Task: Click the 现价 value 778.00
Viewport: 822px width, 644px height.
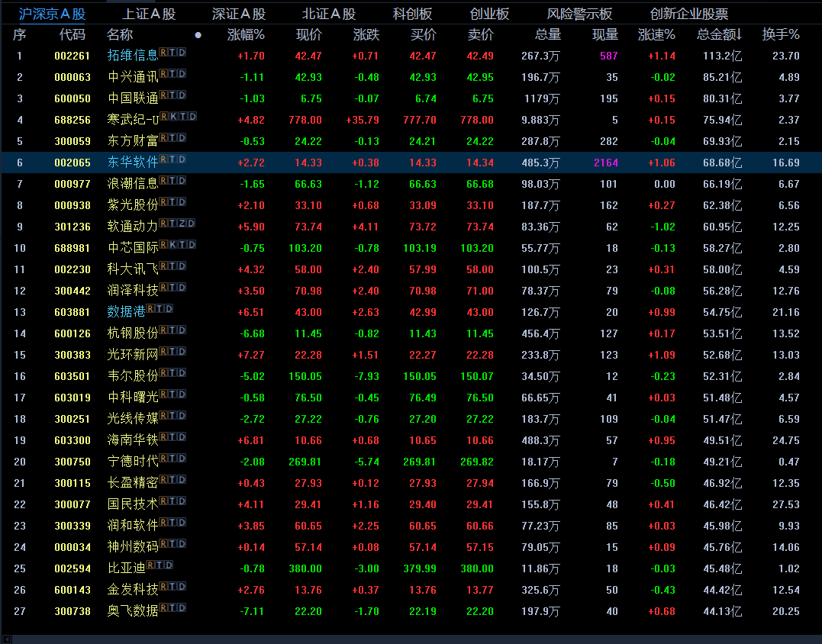Action: 305,120
